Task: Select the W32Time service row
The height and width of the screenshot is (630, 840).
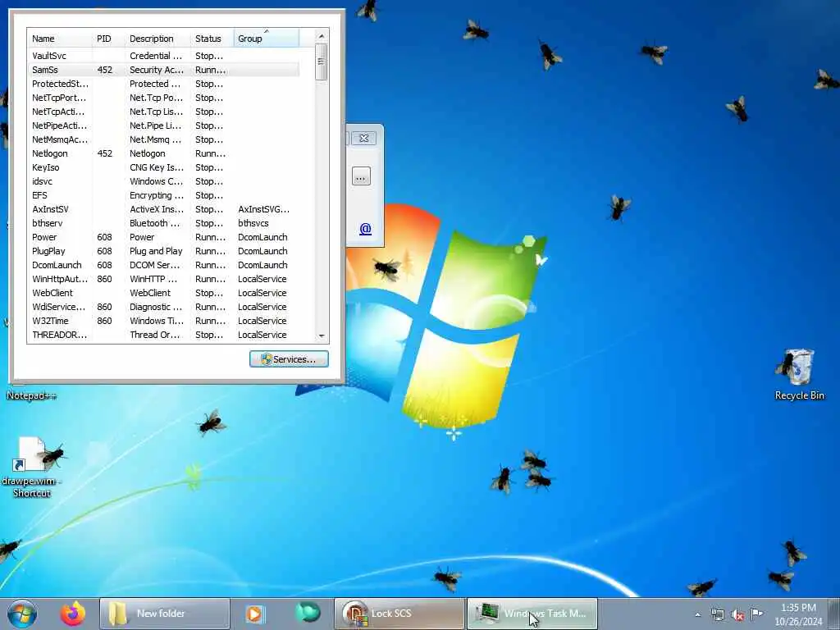Action: click(x=163, y=321)
